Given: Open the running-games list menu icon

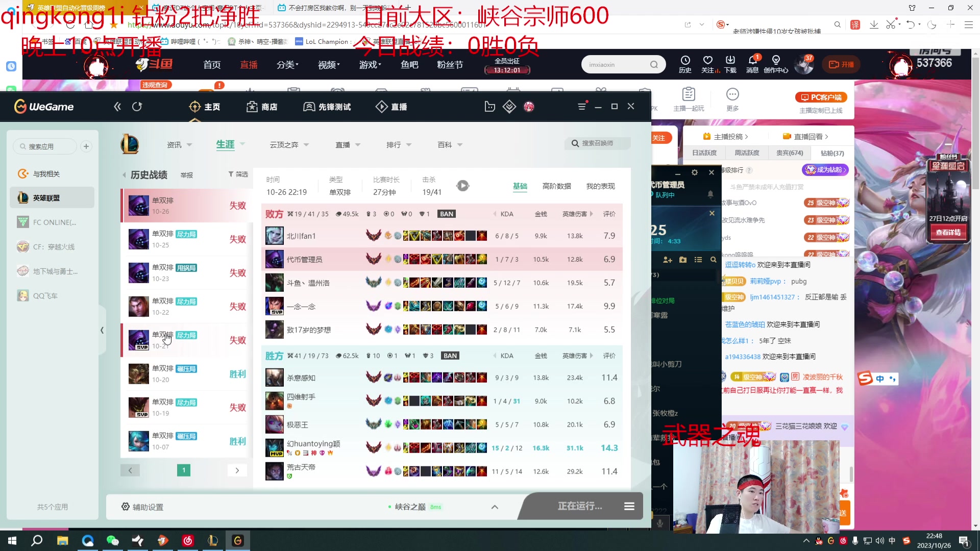Looking at the screenshot, I should (x=629, y=506).
